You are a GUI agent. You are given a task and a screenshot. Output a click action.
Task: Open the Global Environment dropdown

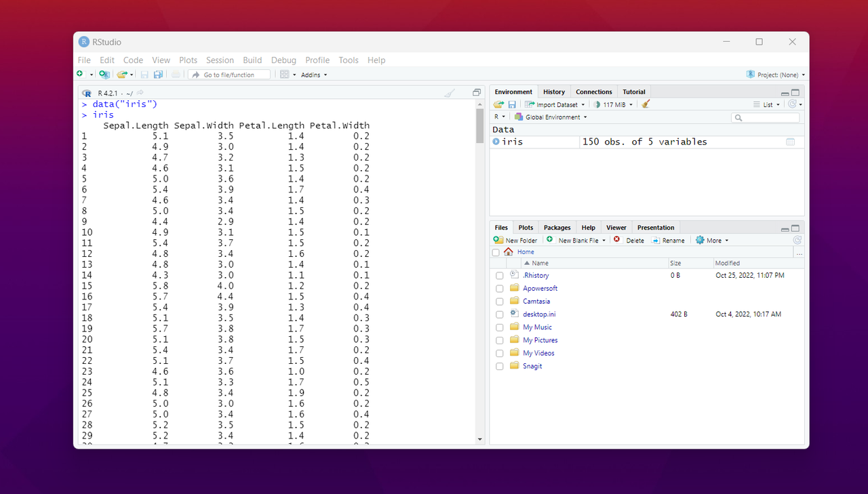551,117
